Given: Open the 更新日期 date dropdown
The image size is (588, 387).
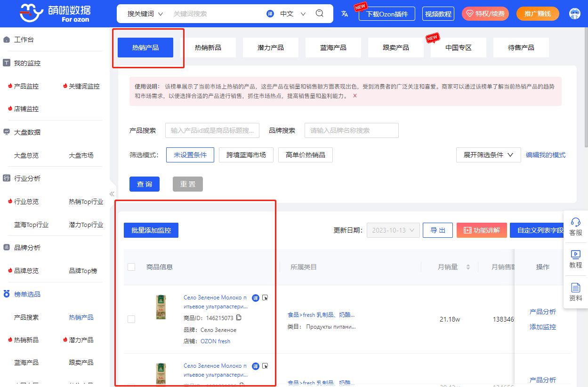Looking at the screenshot, I should tap(393, 230).
